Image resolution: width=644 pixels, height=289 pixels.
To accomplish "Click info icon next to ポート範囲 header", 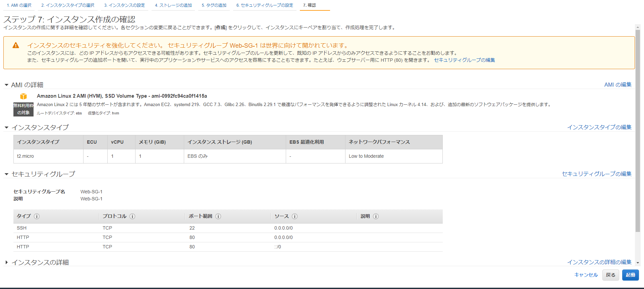I will pos(218,216).
